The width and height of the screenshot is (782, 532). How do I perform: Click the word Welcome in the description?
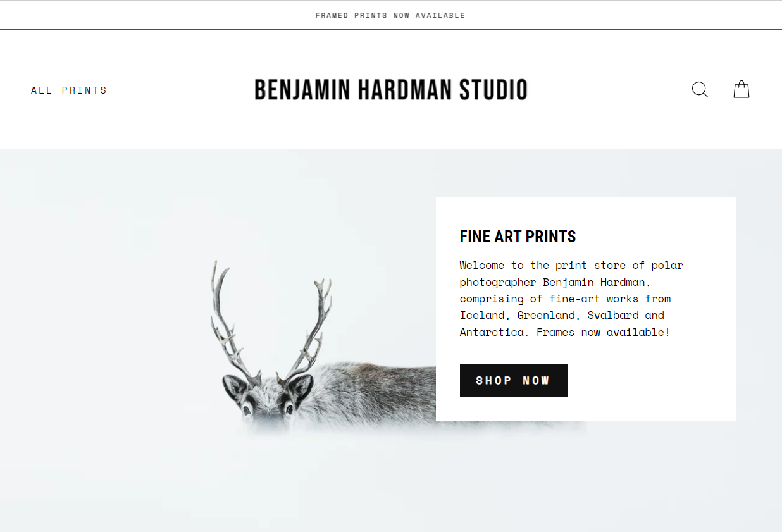[482, 265]
